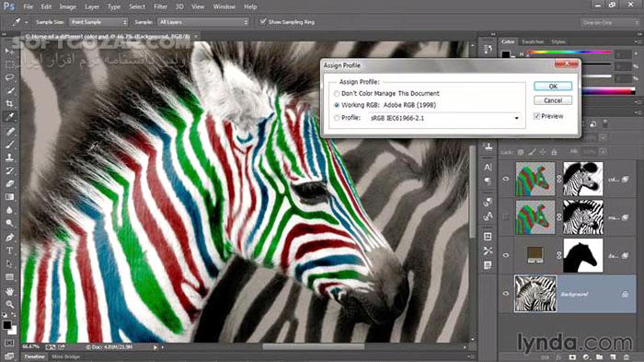
Task: Select the Blur tool
Action: click(9, 210)
